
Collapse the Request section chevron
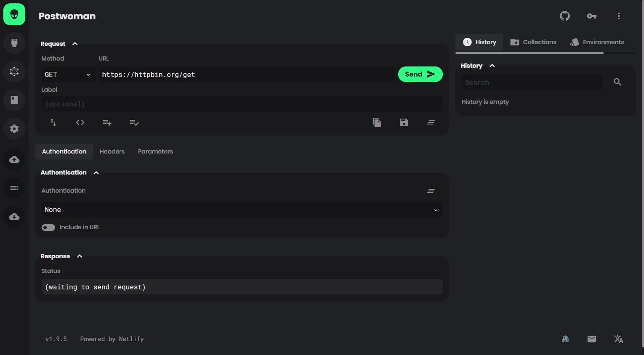tap(75, 44)
